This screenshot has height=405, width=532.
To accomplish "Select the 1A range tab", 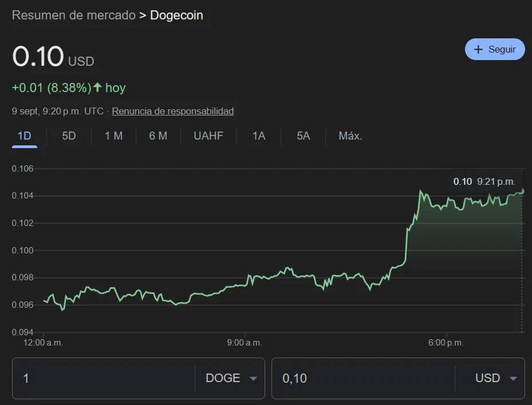I will [x=258, y=136].
